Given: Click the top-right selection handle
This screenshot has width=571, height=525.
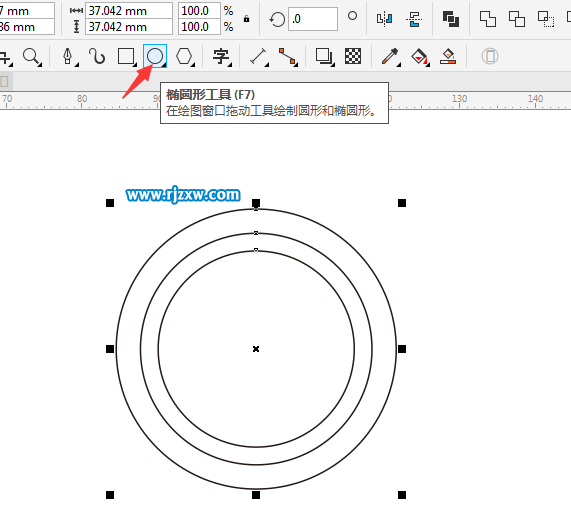Looking at the screenshot, I should click(402, 203).
